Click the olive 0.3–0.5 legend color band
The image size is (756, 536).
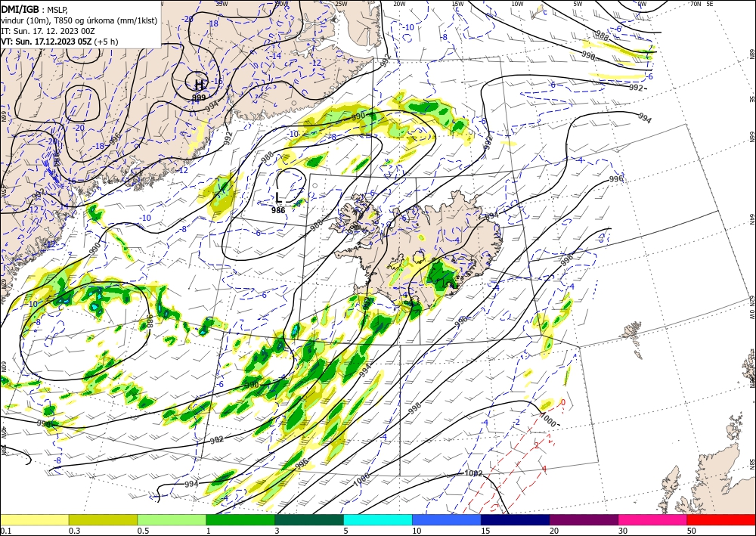[x=103, y=519]
